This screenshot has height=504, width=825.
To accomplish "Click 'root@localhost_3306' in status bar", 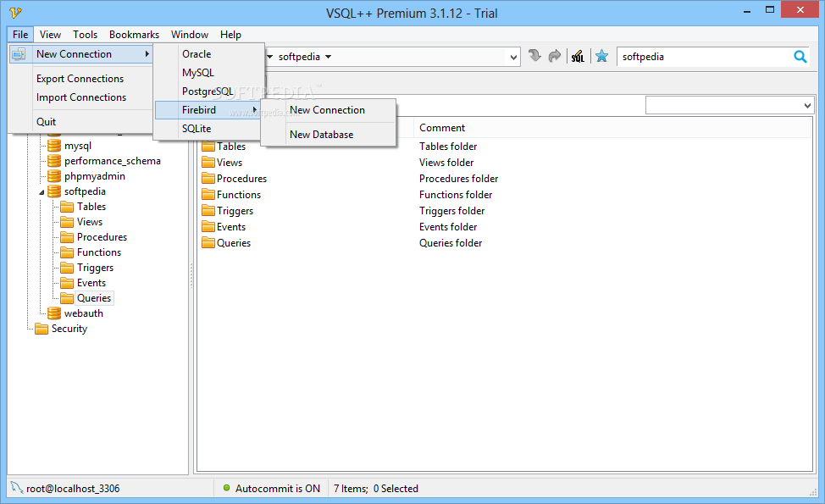I will (x=73, y=488).
